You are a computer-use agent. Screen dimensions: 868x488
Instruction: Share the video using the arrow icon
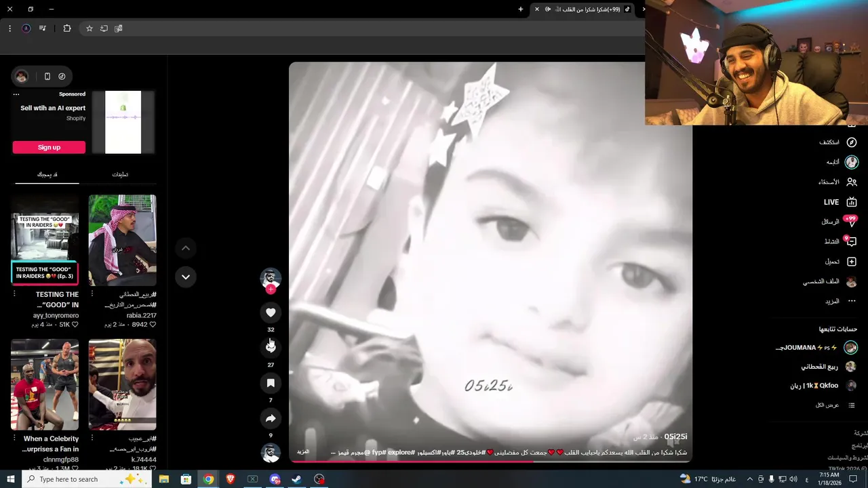click(271, 418)
